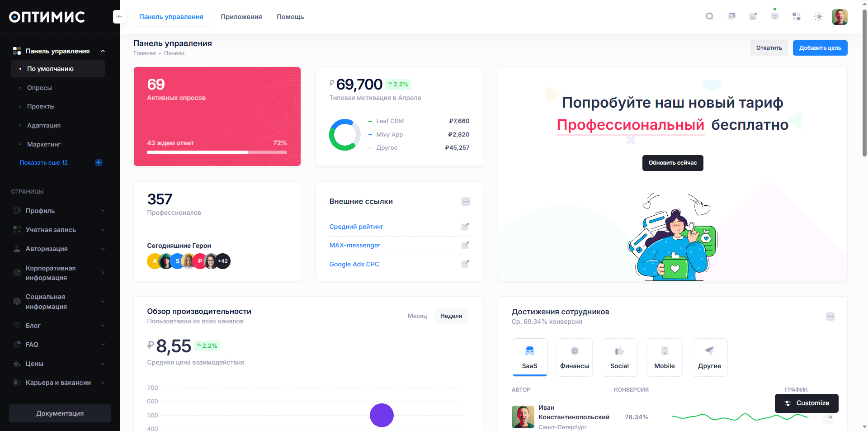This screenshot has height=431, width=868.
Task: Open the Приложения top menu
Action: pos(241,17)
